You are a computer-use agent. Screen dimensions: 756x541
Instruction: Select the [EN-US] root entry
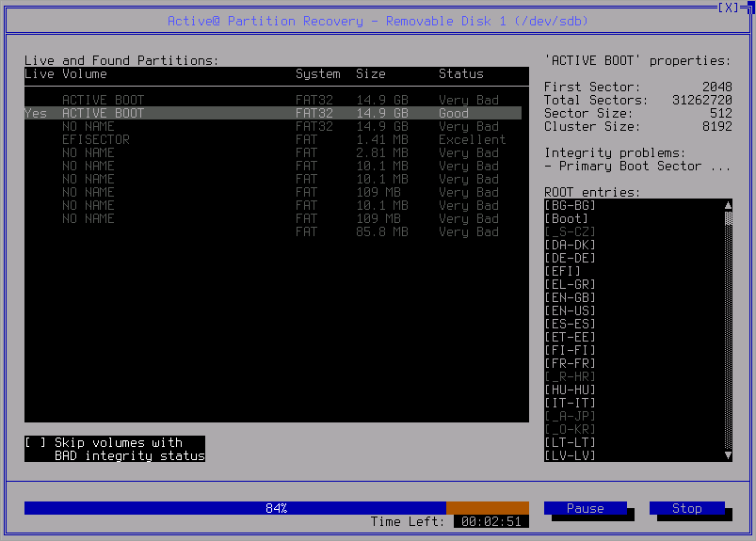coord(570,310)
